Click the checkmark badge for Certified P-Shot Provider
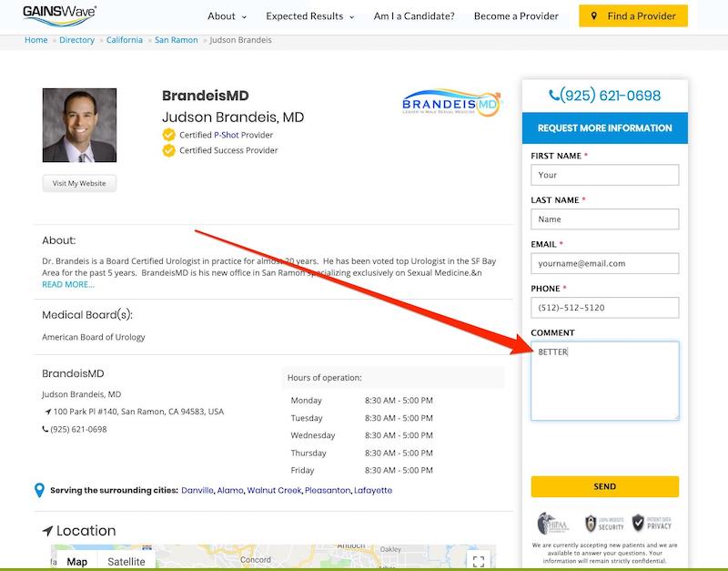Image resolution: width=728 pixels, height=571 pixels. coord(169,135)
